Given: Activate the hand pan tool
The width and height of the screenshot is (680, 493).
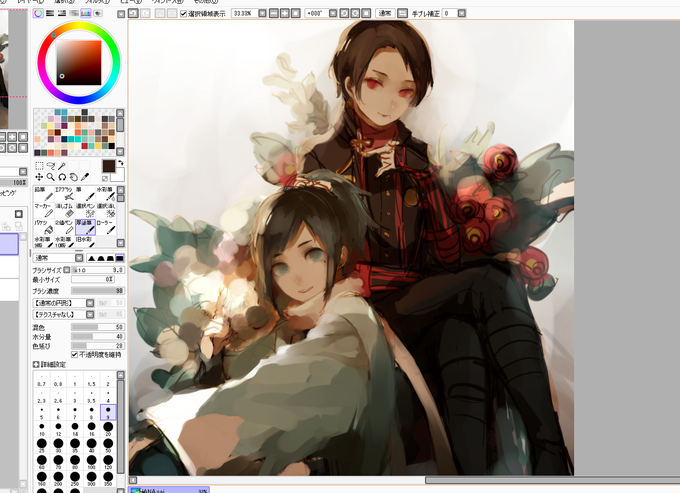Looking at the screenshot, I should point(74,177).
